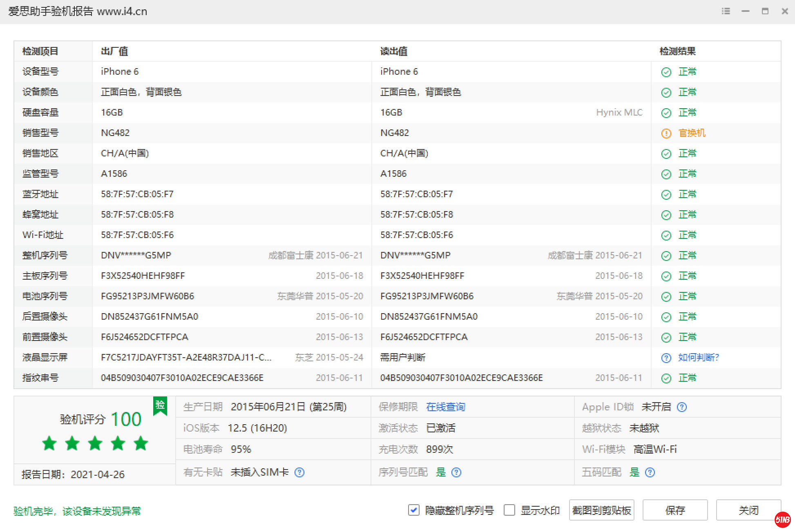The width and height of the screenshot is (795, 532).
Task: Click the 关闭 button
Action: pos(748,510)
